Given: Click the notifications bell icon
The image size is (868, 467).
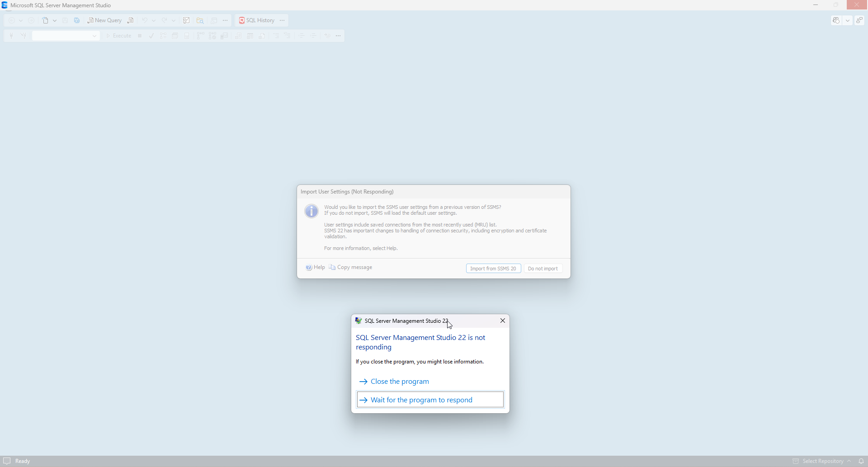Looking at the screenshot, I should (x=861, y=461).
